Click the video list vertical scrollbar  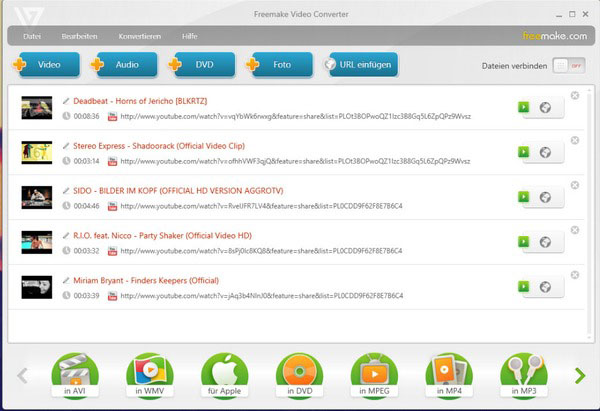(589, 213)
